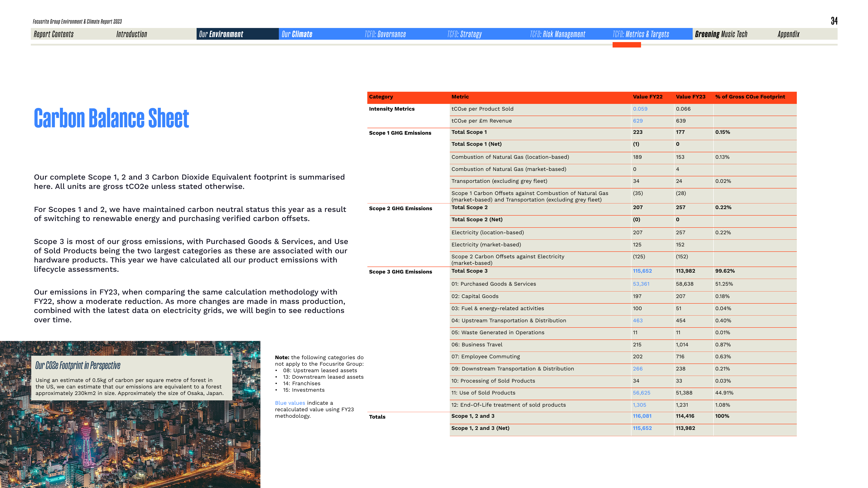868x488 pixels.
Task: Select 'Transportation (excluding grey fleet)' metric
Action: 499,181
